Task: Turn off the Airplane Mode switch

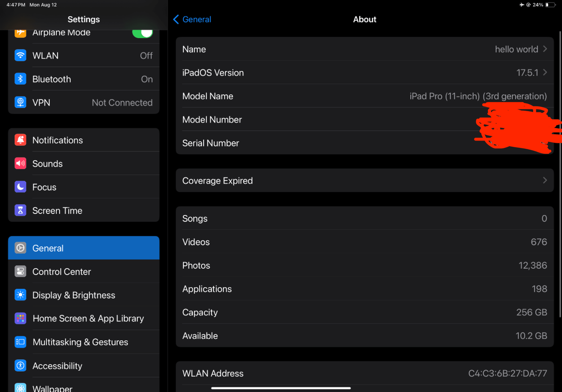Action: point(143,33)
